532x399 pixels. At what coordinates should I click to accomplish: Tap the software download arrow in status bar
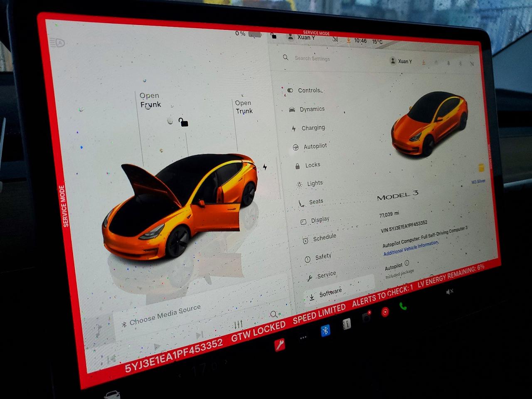pos(348,41)
